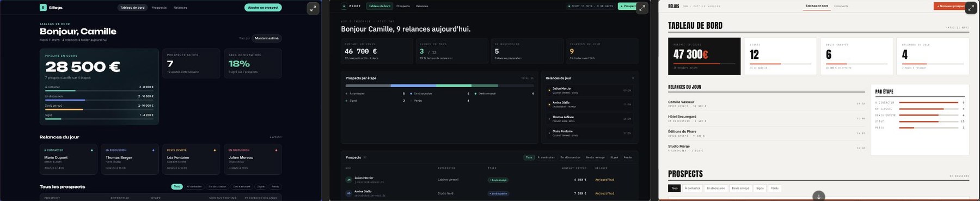The width and height of the screenshot is (980, 201).
Task: Switch to Prospects tab in Relais header
Action: (841, 6)
